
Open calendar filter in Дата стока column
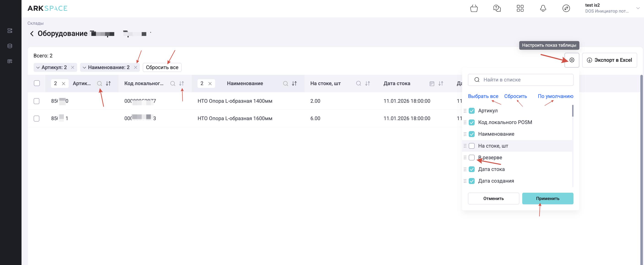pyautogui.click(x=432, y=84)
